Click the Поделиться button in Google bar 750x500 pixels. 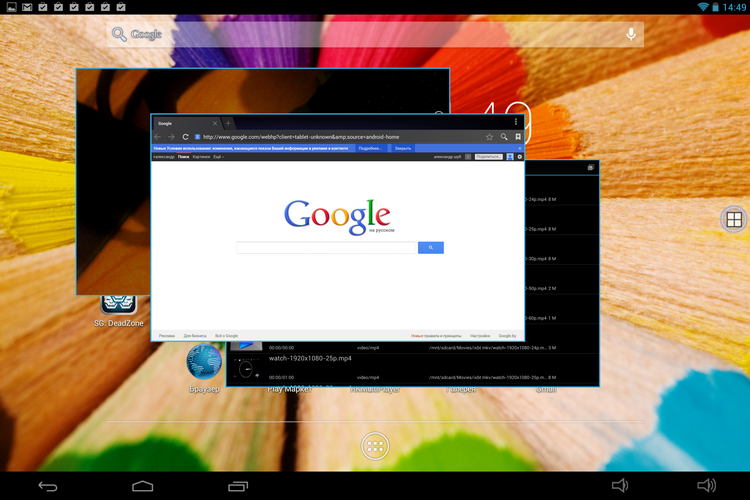(488, 157)
